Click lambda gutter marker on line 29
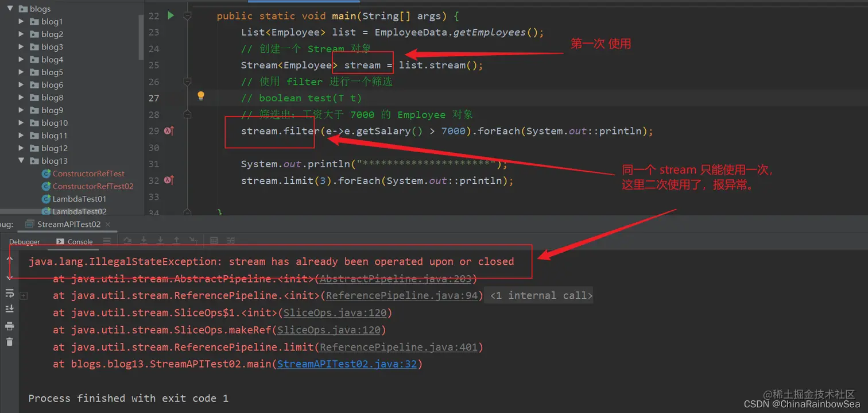868x413 pixels. click(x=169, y=131)
